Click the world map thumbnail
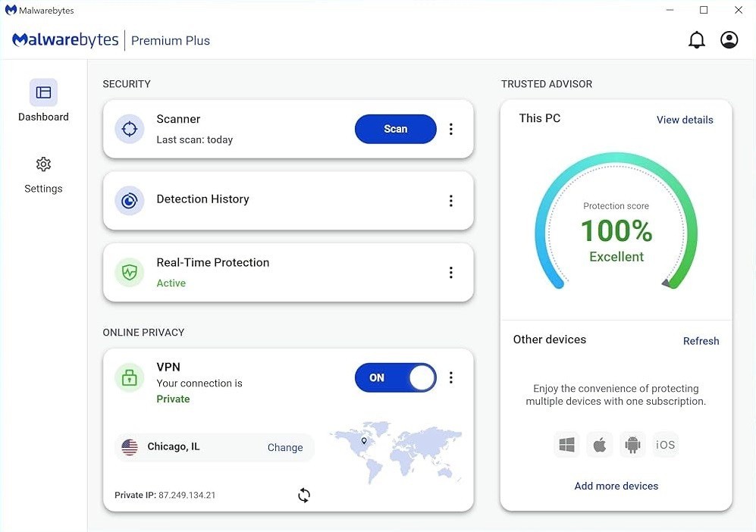756x532 pixels. [395, 452]
